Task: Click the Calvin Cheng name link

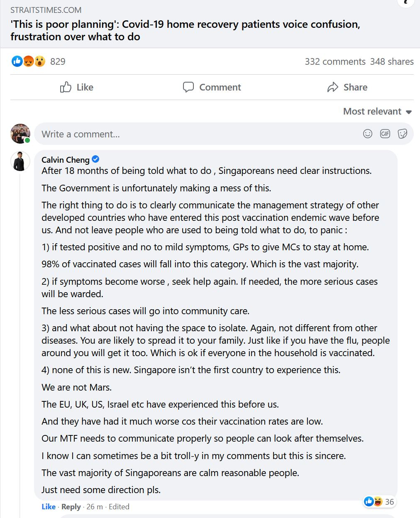Action: pyautogui.click(x=66, y=159)
